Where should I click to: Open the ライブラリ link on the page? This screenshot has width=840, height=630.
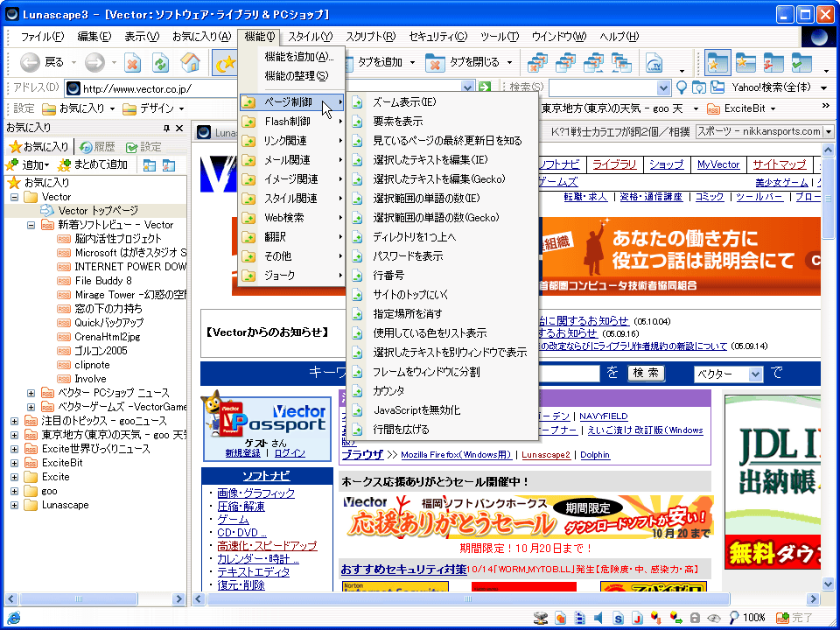(x=614, y=165)
